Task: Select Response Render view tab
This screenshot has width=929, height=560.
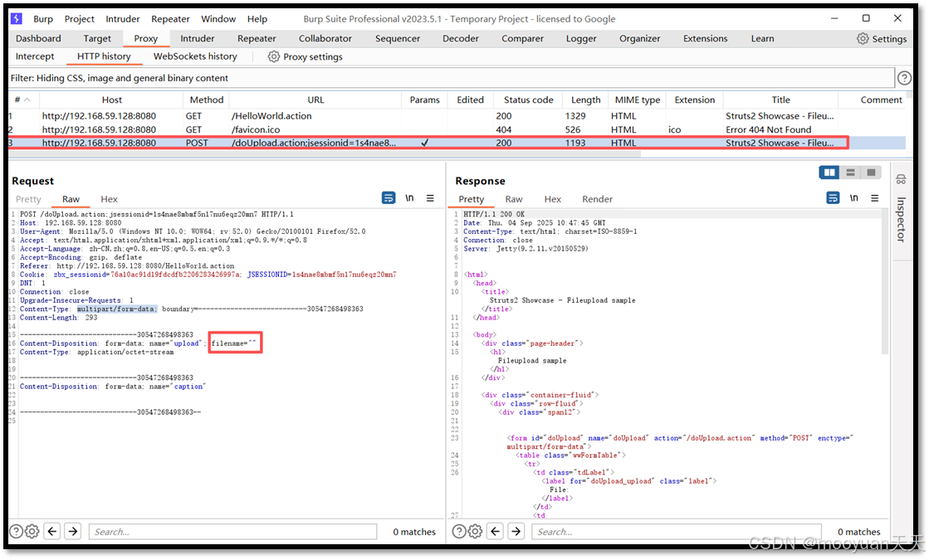Action: [597, 199]
